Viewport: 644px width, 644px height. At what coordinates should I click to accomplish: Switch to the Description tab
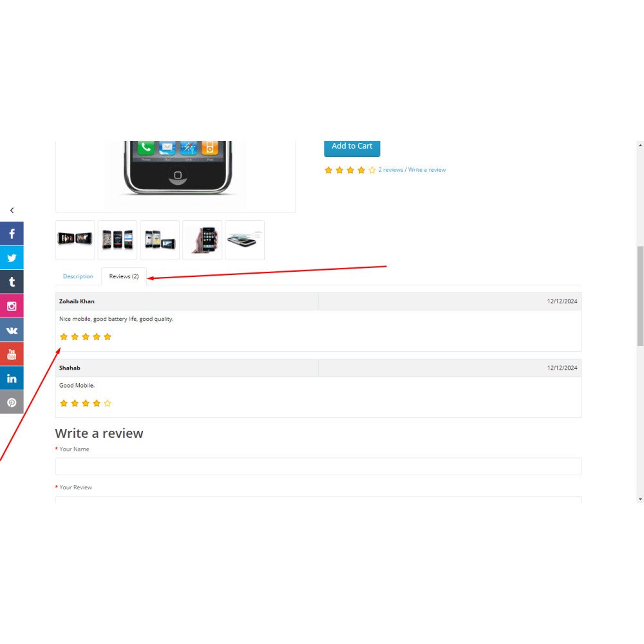pyautogui.click(x=78, y=276)
